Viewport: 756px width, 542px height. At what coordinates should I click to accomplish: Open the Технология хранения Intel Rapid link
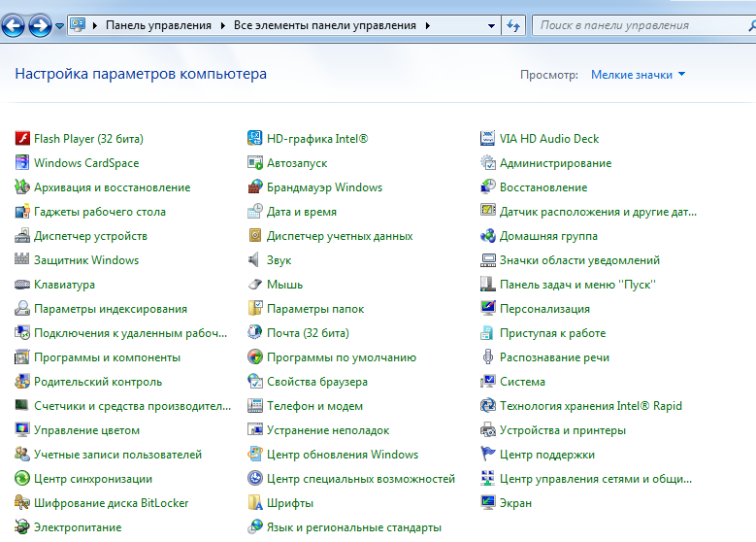click(x=591, y=406)
